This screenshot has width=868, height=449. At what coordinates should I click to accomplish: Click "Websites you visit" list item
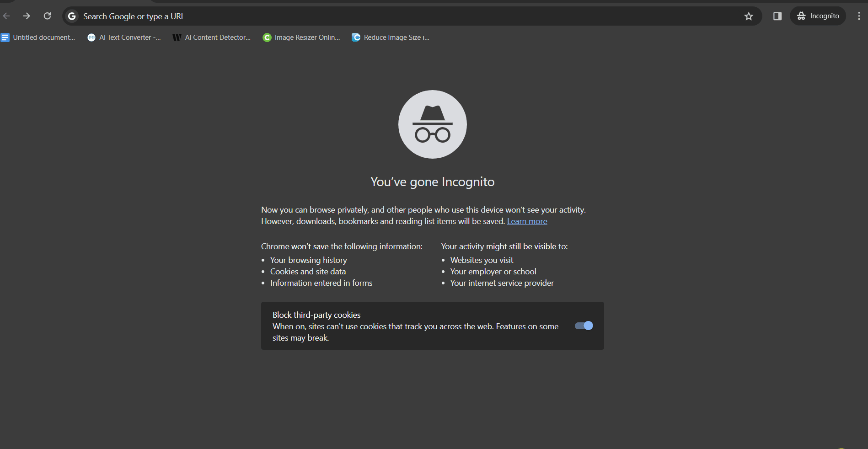pyautogui.click(x=482, y=260)
